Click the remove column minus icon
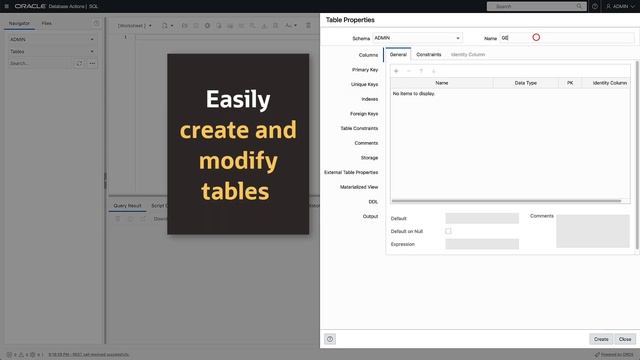Image resolution: width=640 pixels, height=360 pixels. (x=409, y=71)
